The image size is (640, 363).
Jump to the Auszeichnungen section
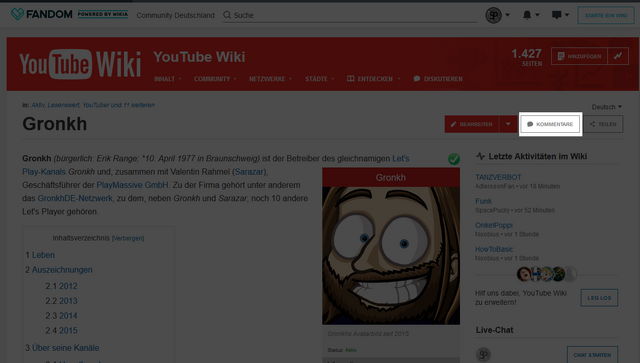click(62, 270)
